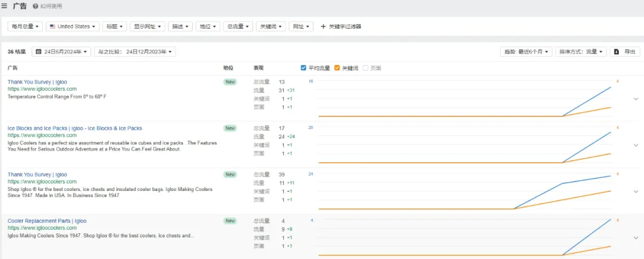644x259 pixels.
Task: Click the 总流量 17 value in Ice Blocks row
Action: (281, 128)
